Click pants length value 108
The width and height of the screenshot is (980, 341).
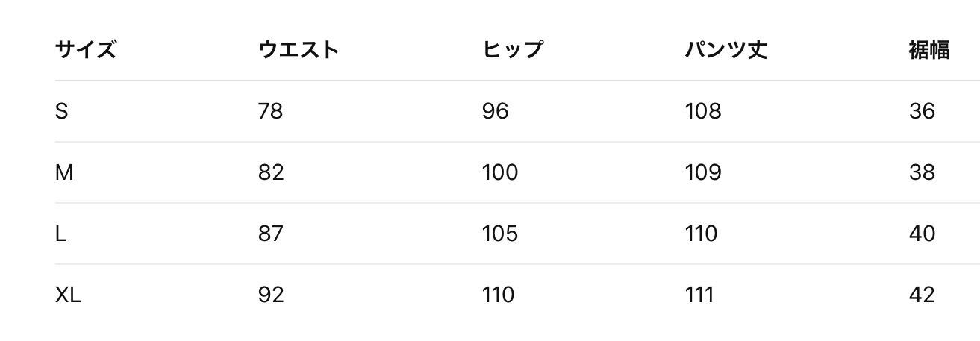(703, 111)
